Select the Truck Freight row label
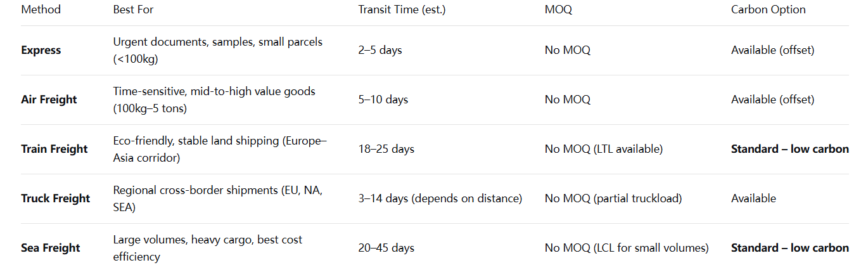Image resolution: width=868 pixels, height=265 pixels. (x=56, y=198)
